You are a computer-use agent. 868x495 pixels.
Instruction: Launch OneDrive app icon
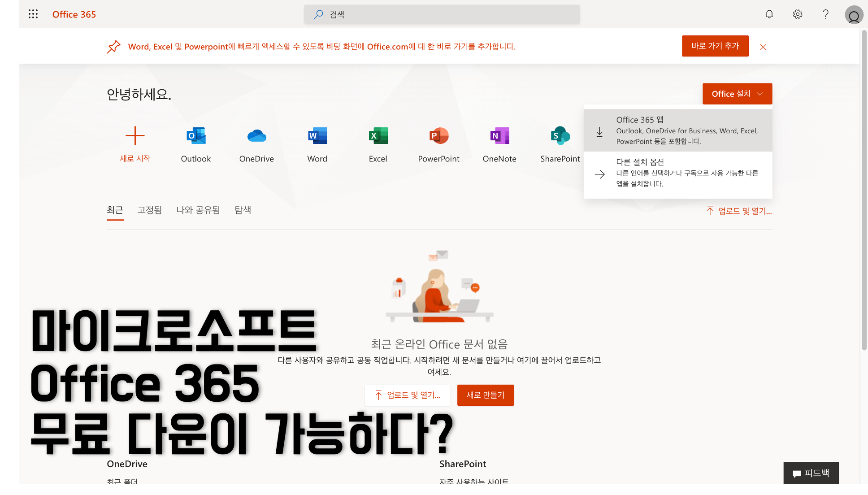(256, 135)
